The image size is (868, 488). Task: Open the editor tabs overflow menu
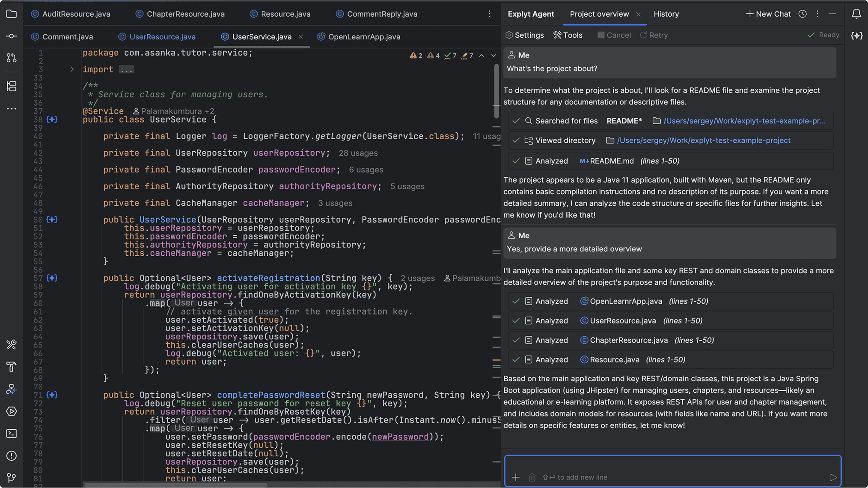pyautogui.click(x=490, y=14)
